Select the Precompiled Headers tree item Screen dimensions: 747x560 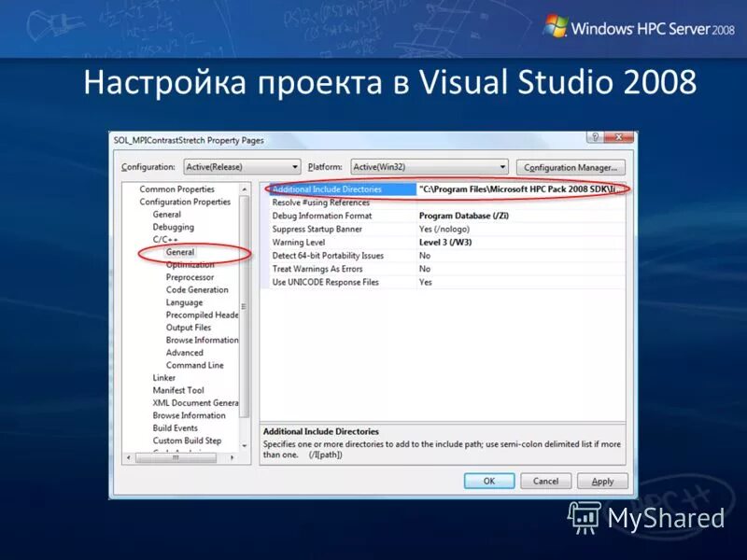tap(202, 315)
